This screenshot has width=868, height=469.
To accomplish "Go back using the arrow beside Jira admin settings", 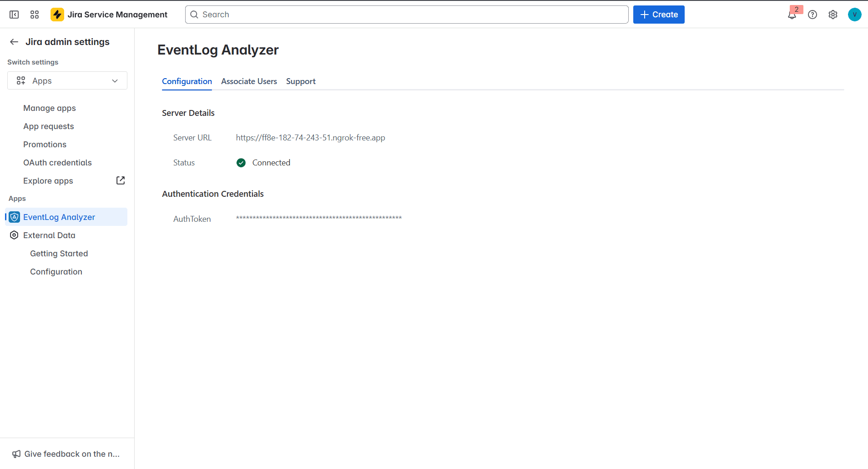I will point(14,42).
